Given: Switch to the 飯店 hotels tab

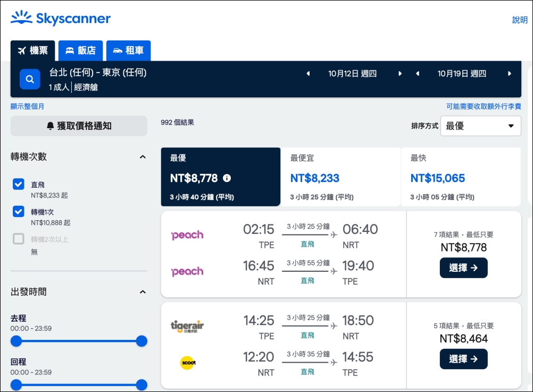Looking at the screenshot, I should coord(80,51).
